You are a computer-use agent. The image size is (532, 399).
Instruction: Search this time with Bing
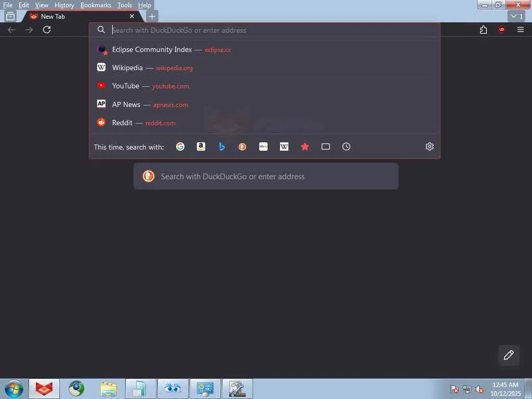221,147
